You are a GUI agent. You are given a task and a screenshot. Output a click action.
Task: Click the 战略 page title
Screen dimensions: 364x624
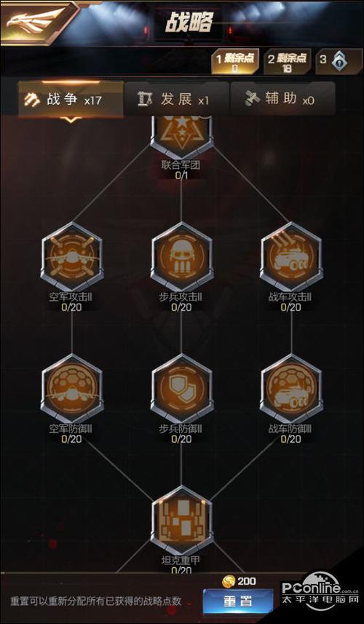(189, 23)
